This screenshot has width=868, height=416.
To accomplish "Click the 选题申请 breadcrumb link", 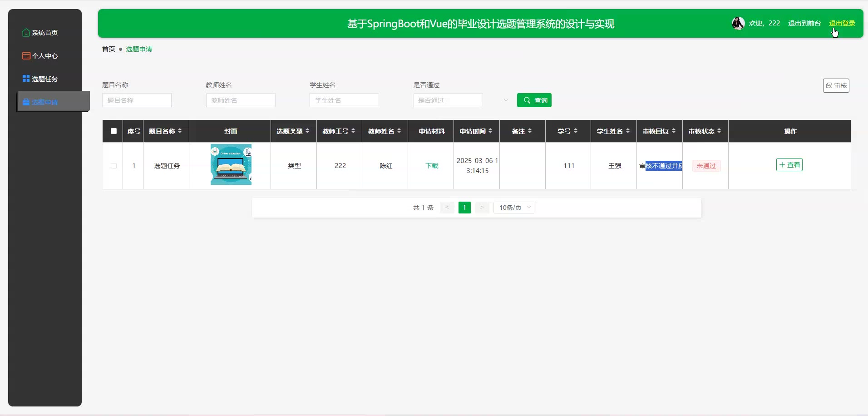I will pyautogui.click(x=139, y=49).
